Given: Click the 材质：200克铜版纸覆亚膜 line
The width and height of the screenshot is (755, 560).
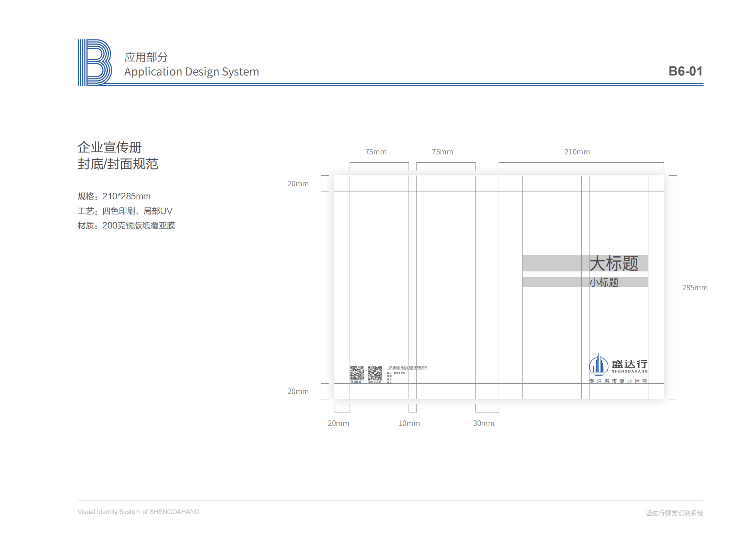Looking at the screenshot, I should 126,225.
